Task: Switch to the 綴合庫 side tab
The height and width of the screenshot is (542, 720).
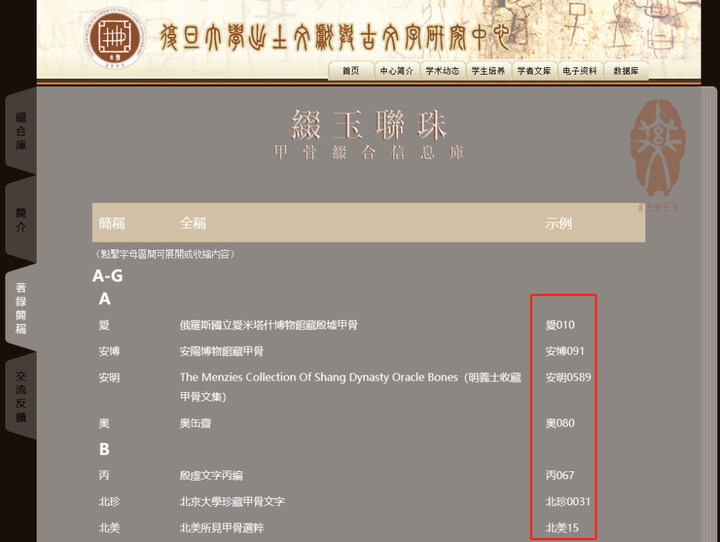Action: (x=21, y=131)
